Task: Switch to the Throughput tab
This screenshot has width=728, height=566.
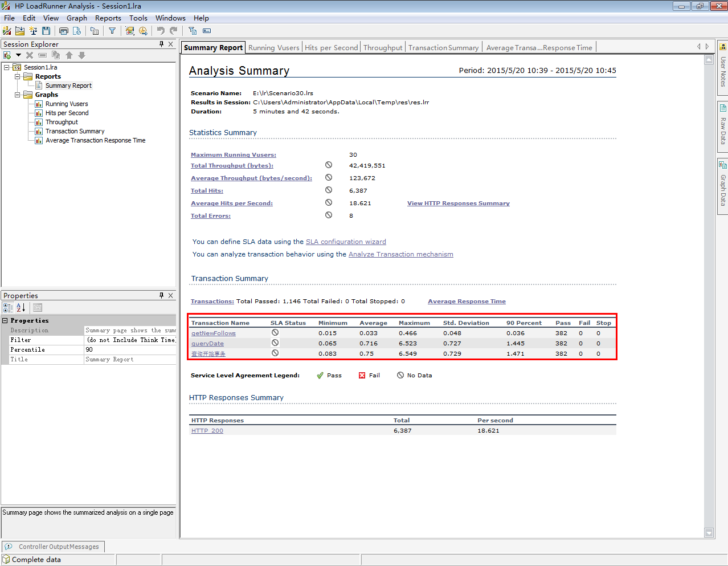Action: (x=383, y=48)
